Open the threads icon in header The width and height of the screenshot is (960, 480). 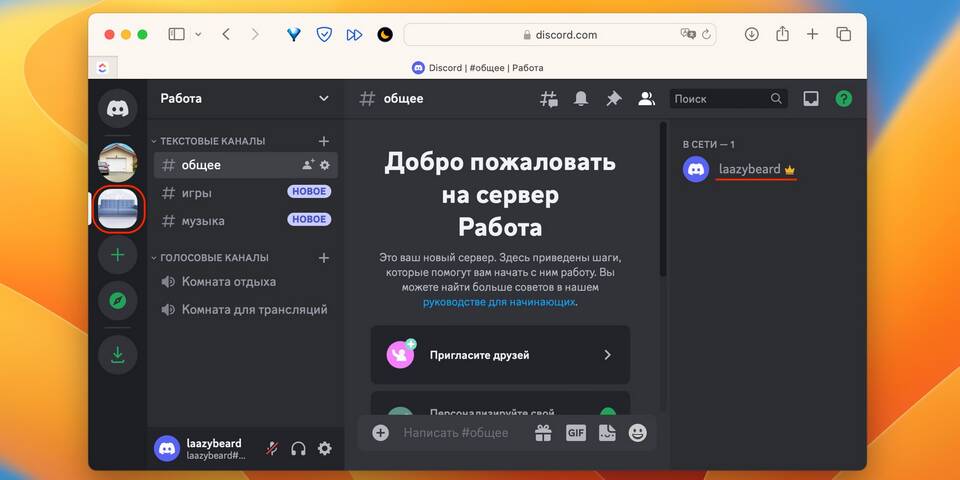[x=549, y=99]
